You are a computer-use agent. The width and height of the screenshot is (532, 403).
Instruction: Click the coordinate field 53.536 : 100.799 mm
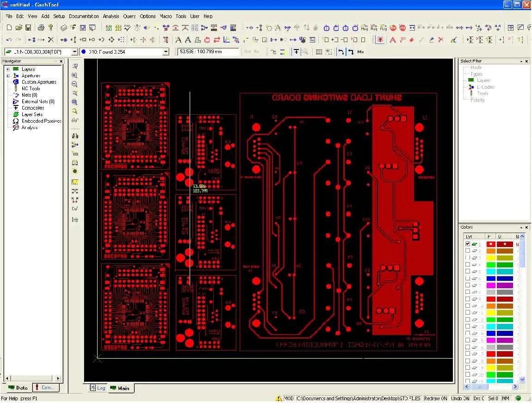[x=208, y=51]
